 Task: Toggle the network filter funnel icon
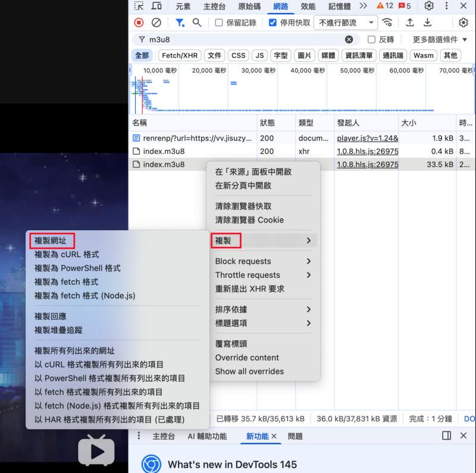click(x=179, y=23)
